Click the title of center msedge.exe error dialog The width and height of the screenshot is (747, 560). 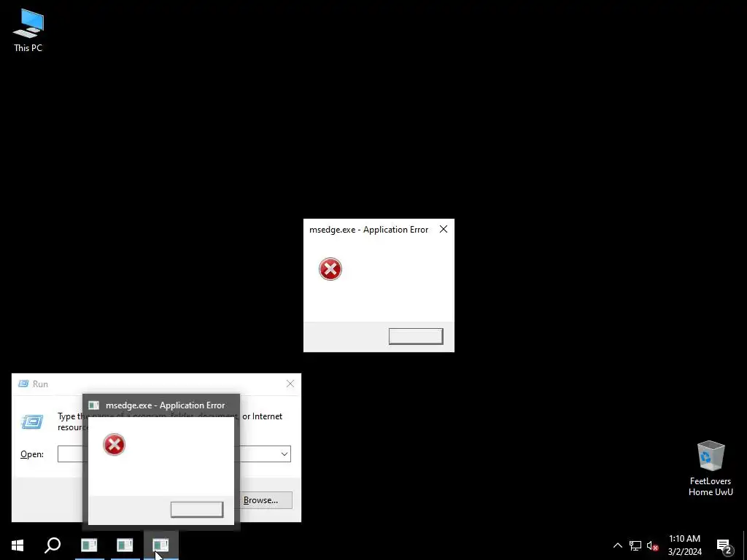(368, 230)
